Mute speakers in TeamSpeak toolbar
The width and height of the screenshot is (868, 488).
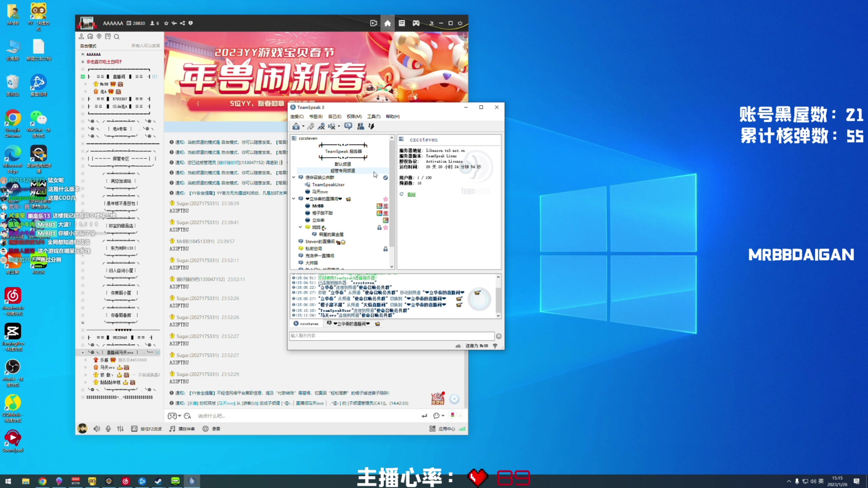pyautogui.click(x=332, y=126)
